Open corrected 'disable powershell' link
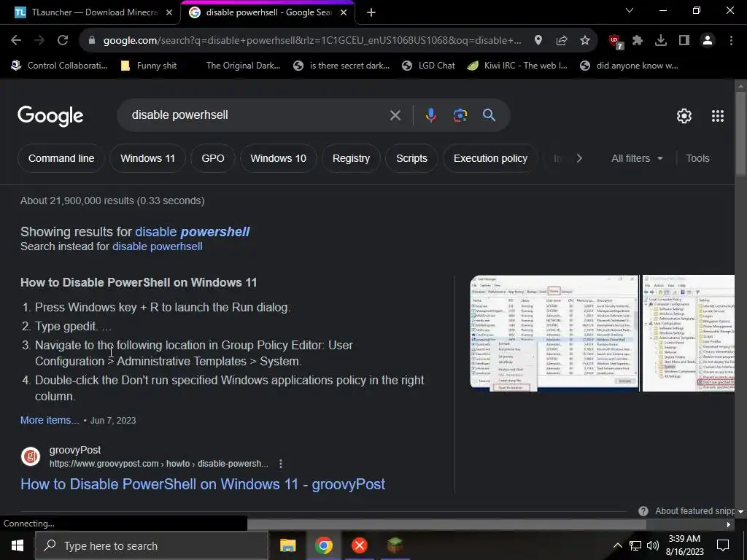 (193, 232)
